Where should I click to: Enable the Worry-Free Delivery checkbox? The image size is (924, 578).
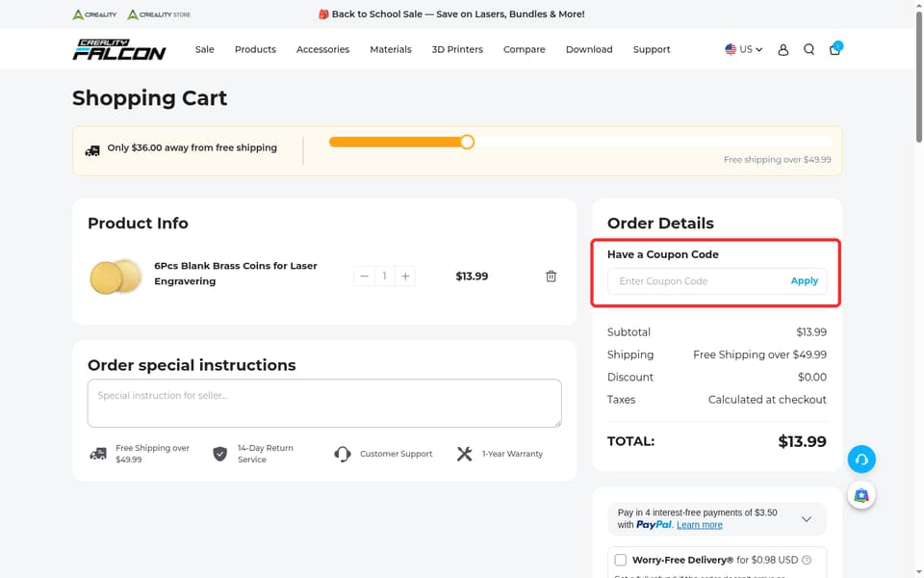pyautogui.click(x=621, y=560)
